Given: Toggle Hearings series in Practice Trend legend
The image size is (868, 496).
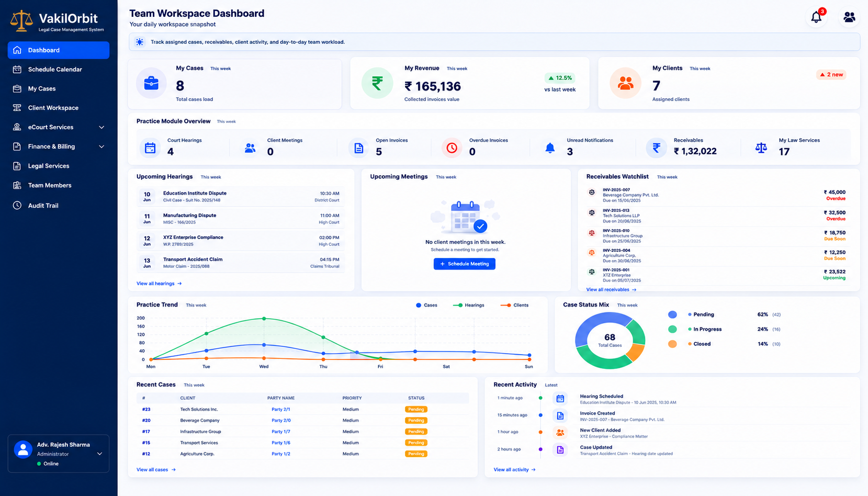Looking at the screenshot, I should click(468, 305).
